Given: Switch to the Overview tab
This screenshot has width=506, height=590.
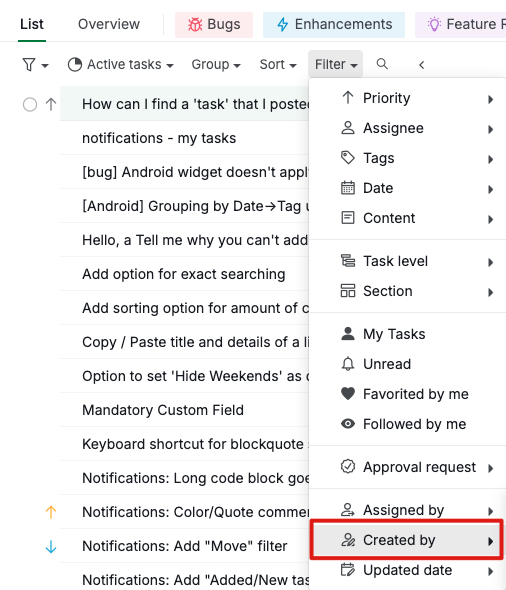Looking at the screenshot, I should (x=109, y=24).
